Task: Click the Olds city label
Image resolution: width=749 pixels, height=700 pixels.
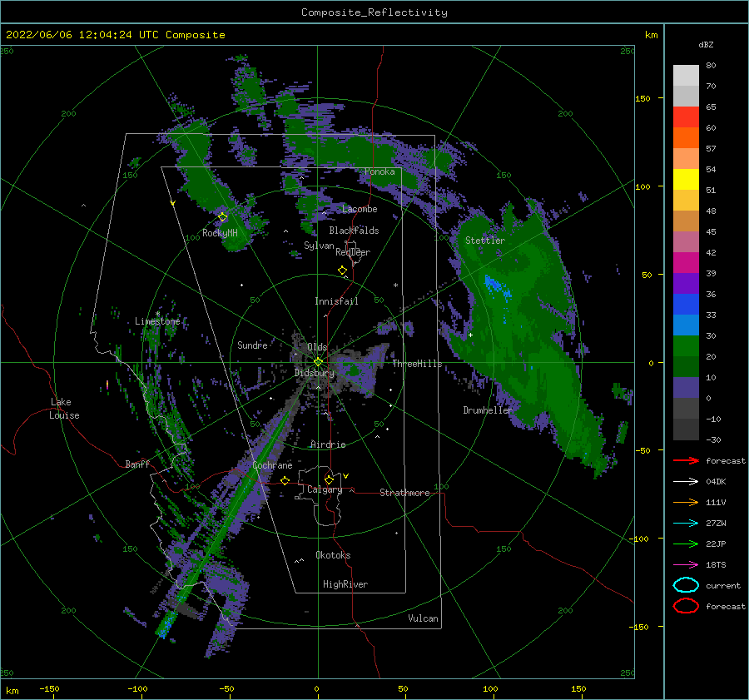Action: [x=317, y=346]
